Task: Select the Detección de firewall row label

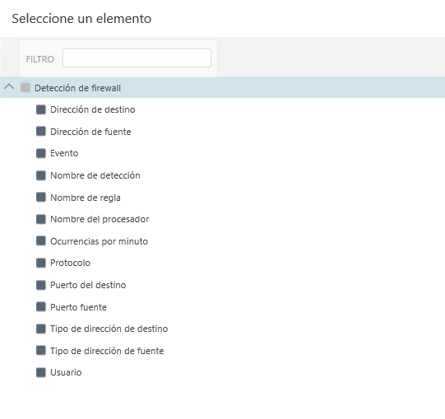Action: click(78, 88)
